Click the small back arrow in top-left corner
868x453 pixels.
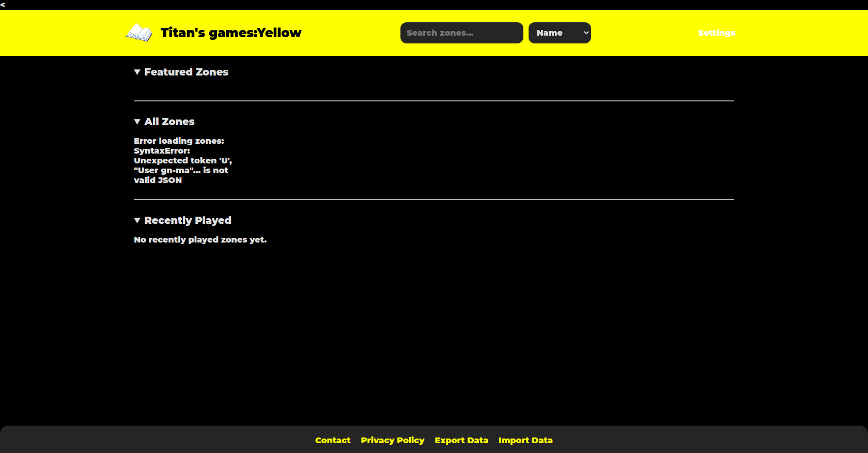(3, 5)
